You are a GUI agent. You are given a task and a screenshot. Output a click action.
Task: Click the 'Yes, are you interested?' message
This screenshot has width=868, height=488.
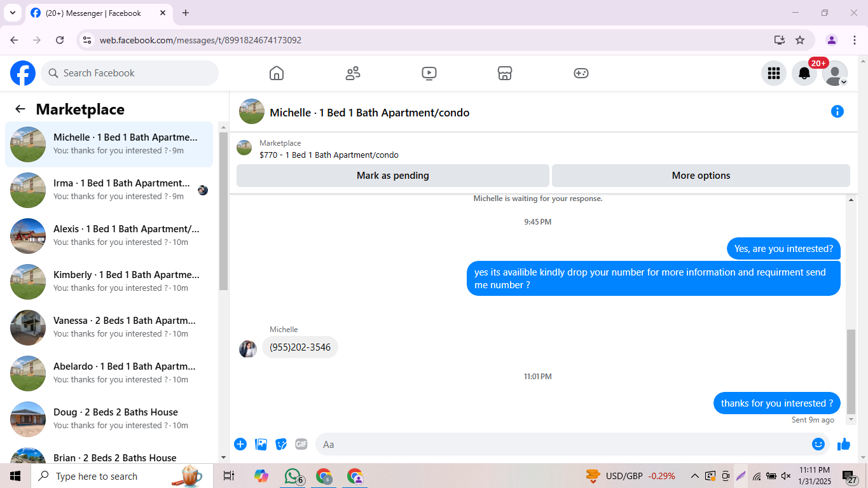click(x=783, y=249)
